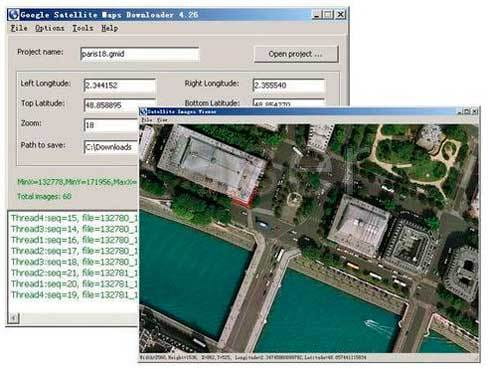Viewport: 488px width, 369px height.
Task: Select the Thread1:seq=16 log line
Action: pos(74,240)
